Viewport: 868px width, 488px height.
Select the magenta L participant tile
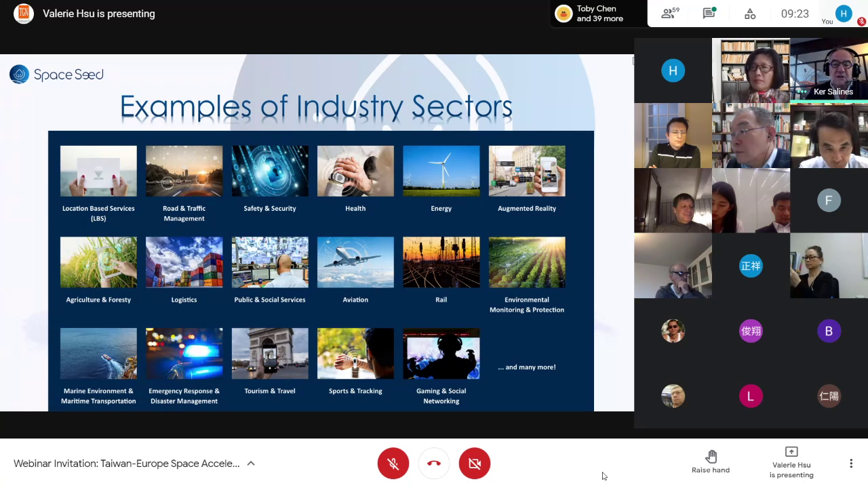point(751,396)
